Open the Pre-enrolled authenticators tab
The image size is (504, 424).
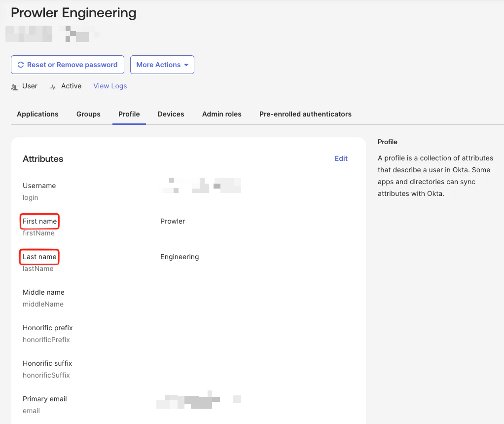pyautogui.click(x=305, y=114)
